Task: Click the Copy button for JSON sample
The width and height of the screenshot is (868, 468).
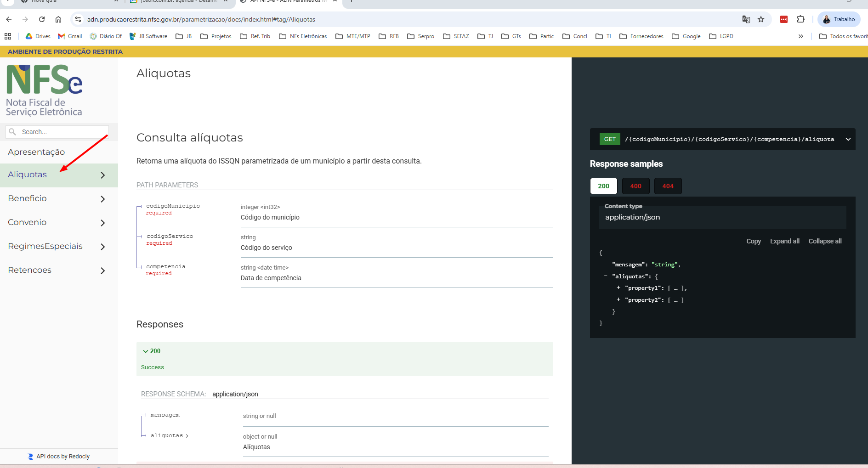Action: [x=753, y=241]
